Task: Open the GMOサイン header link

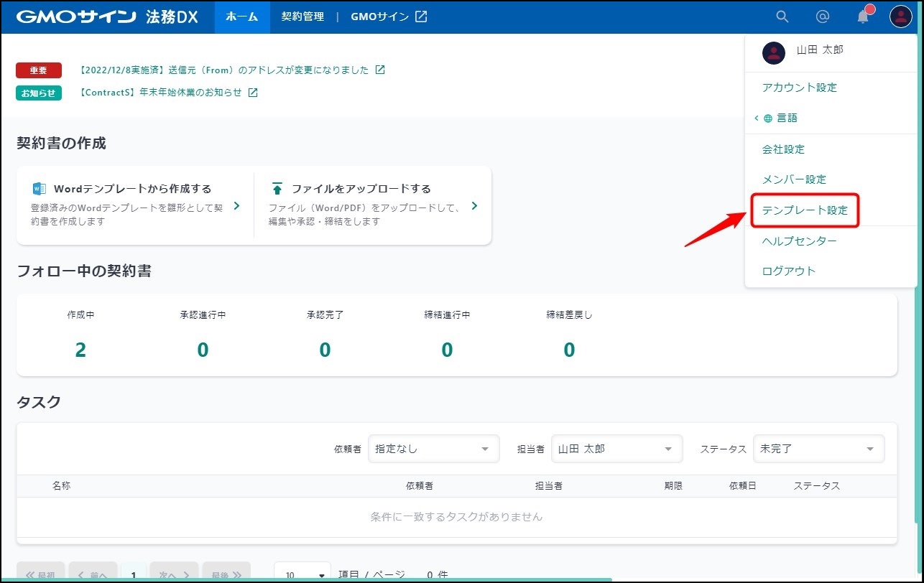Action: click(389, 17)
